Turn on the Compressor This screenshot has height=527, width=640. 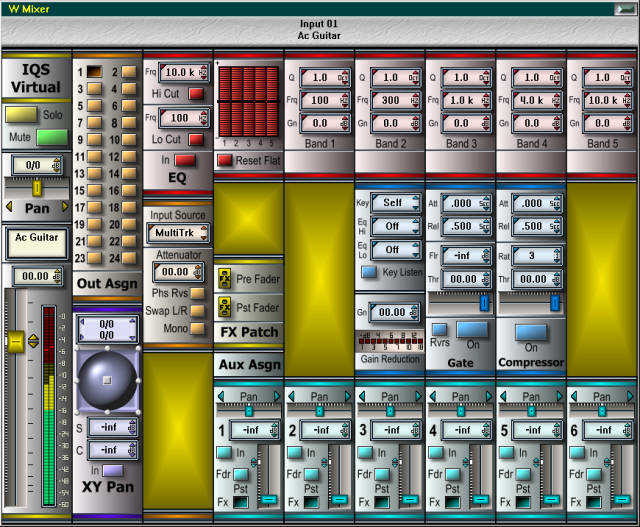[531, 331]
